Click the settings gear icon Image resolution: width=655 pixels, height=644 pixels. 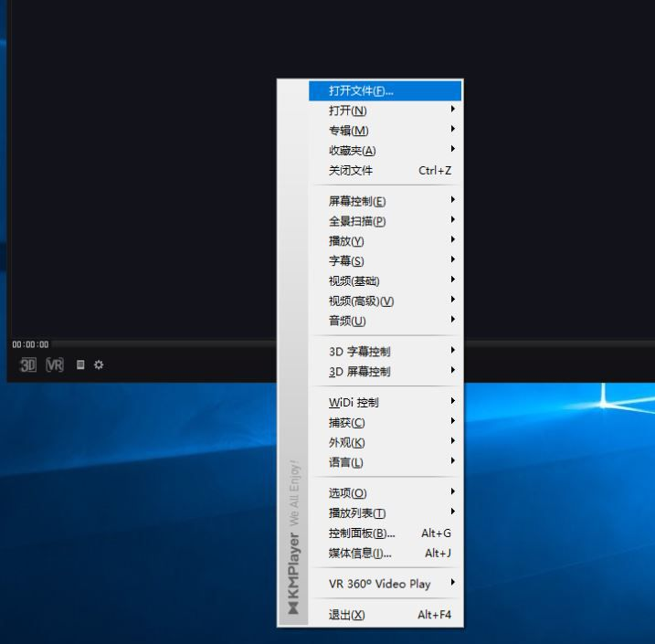point(99,364)
